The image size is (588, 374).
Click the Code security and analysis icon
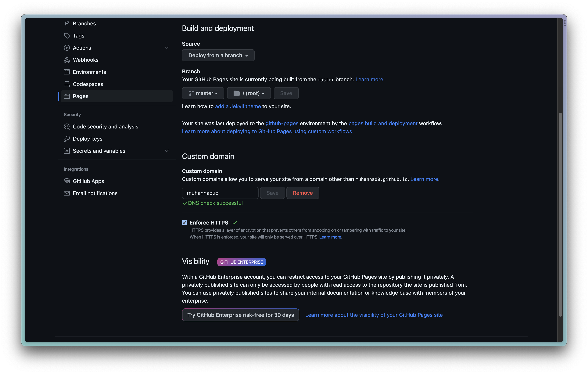(67, 127)
